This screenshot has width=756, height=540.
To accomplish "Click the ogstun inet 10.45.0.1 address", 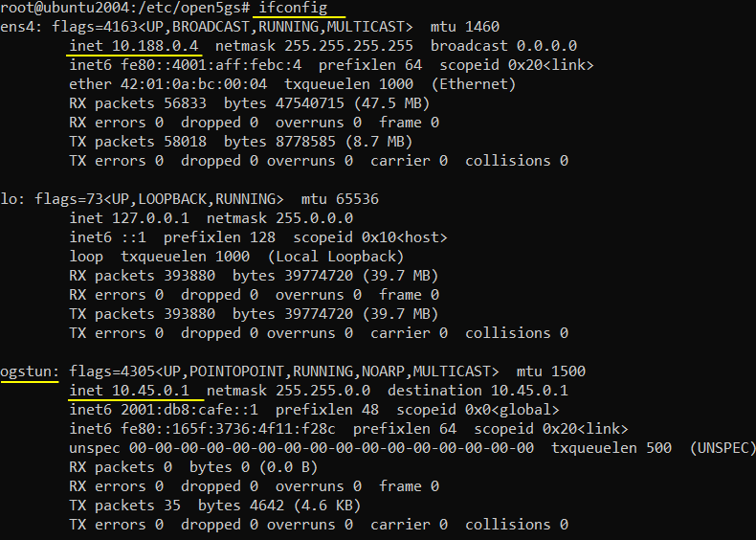I will (129, 391).
